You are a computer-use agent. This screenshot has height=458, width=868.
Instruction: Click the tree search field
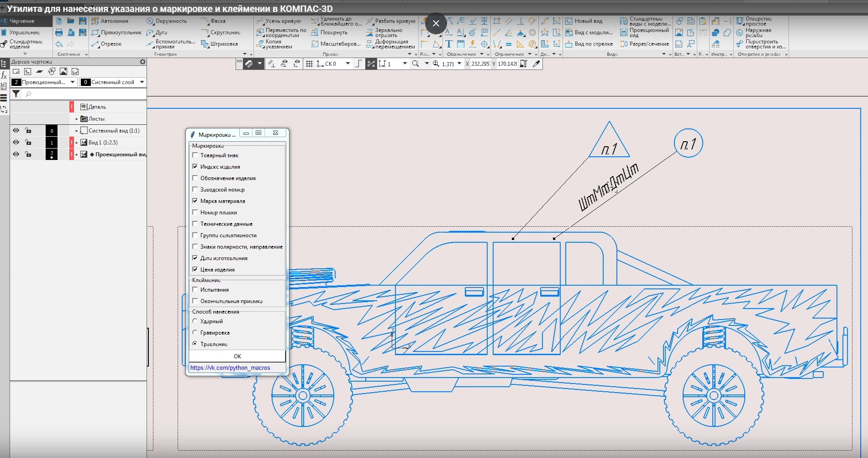(x=84, y=94)
